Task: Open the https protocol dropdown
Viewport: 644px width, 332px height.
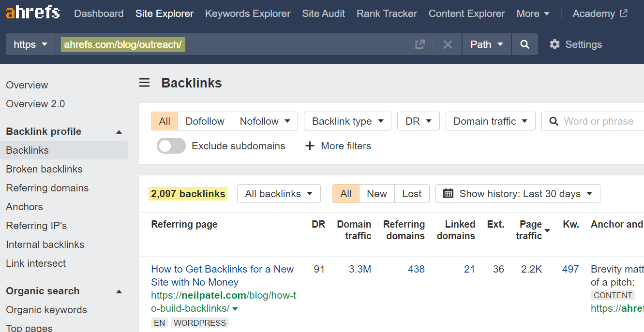Action: point(30,44)
